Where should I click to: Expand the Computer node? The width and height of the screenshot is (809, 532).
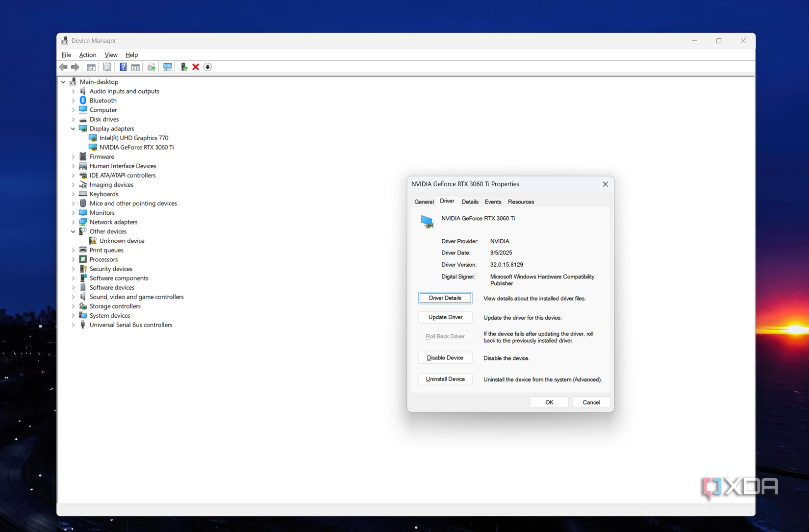point(73,110)
